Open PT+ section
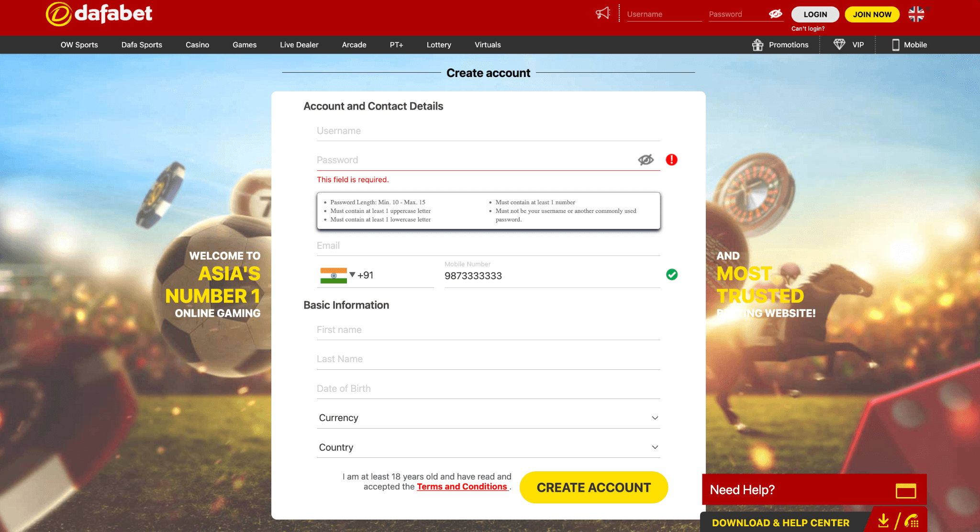980x532 pixels. (396, 45)
